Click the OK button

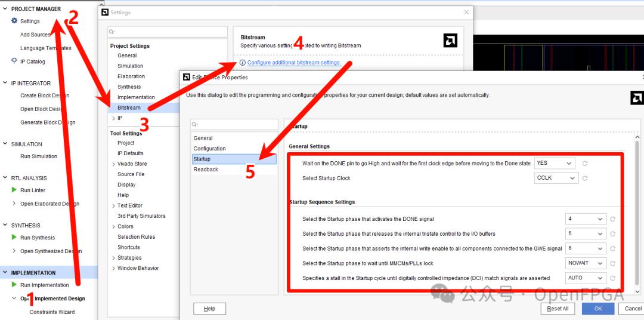point(597,309)
